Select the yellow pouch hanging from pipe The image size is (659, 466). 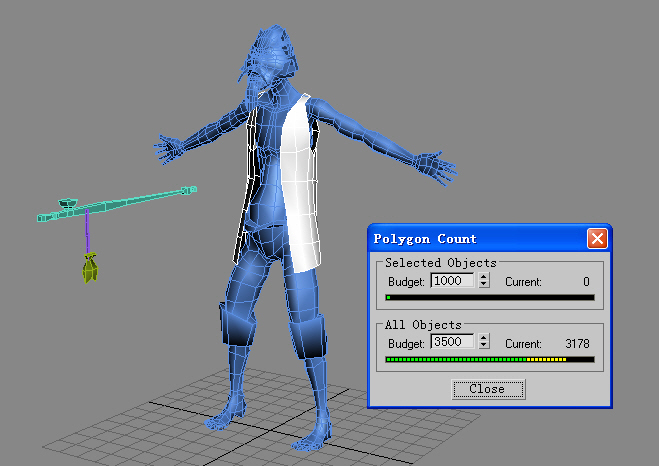[90, 269]
